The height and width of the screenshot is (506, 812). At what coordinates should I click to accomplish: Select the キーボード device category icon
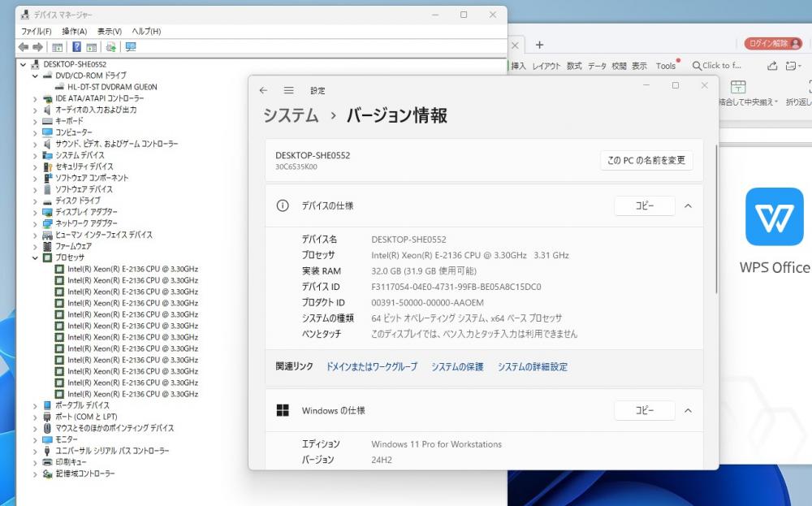pyautogui.click(x=47, y=121)
